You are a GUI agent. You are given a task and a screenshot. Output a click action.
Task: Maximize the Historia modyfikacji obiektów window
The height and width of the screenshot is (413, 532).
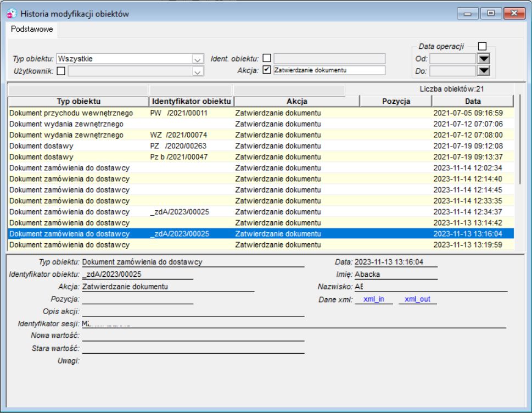[x=491, y=13]
